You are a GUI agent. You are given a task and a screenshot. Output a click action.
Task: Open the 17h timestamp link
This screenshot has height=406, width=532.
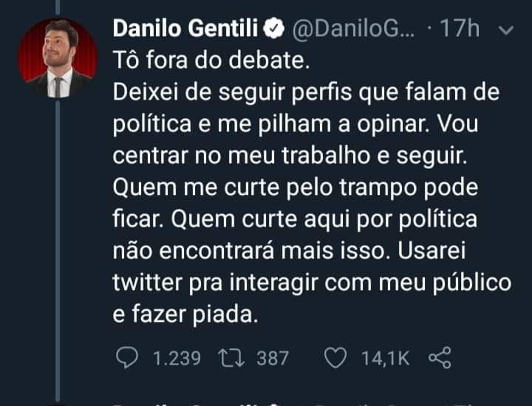coord(460,29)
